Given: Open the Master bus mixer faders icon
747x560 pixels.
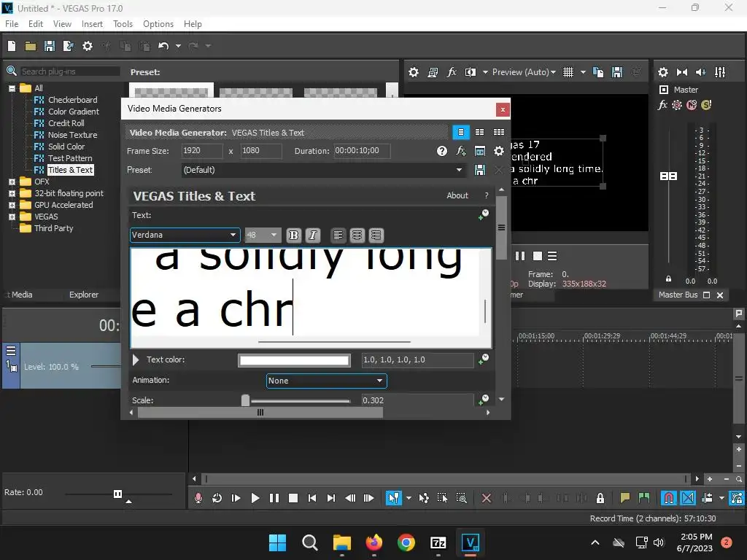Looking at the screenshot, I should [720, 72].
